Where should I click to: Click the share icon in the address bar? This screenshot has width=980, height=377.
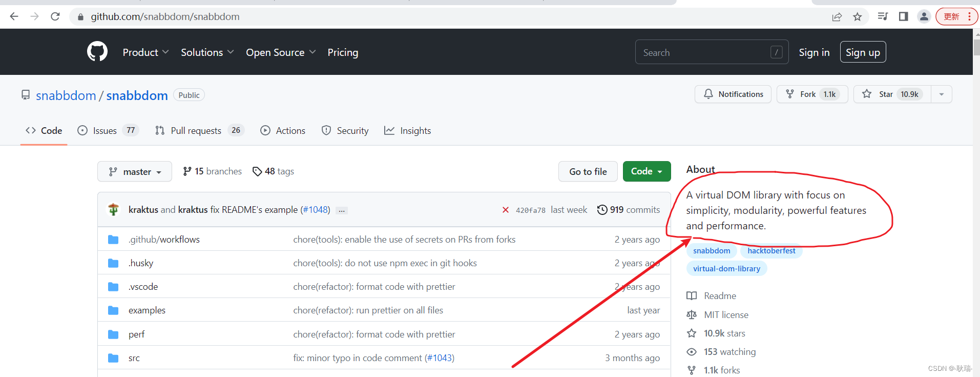coord(837,17)
